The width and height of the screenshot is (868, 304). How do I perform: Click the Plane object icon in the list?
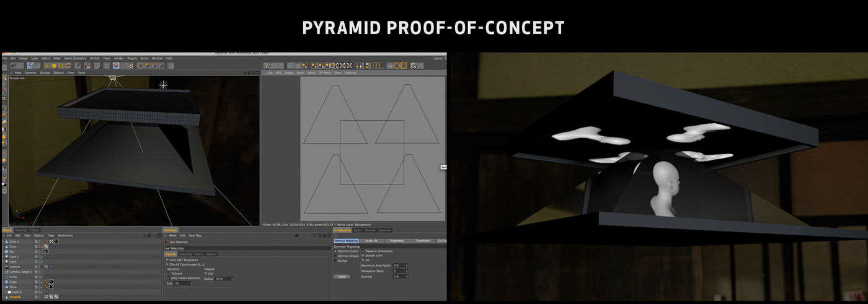(x=6, y=287)
